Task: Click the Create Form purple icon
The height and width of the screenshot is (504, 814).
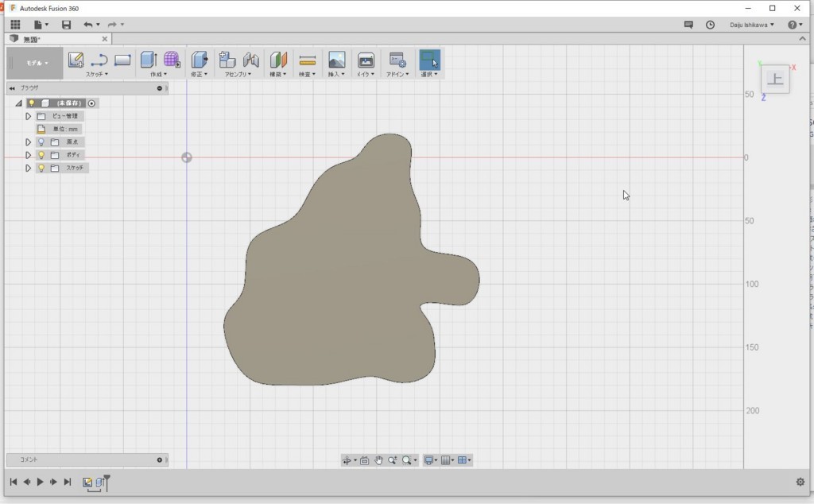Action: click(172, 60)
